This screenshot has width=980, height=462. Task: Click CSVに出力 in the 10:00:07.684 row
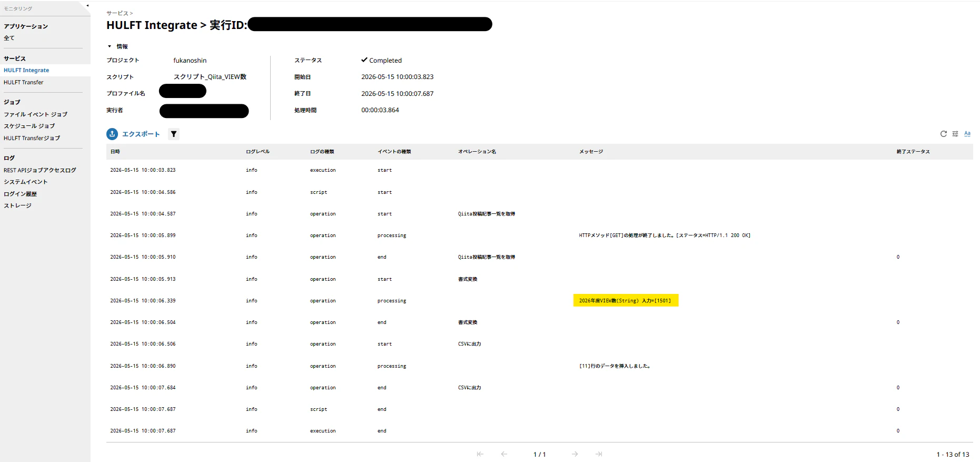[470, 388]
